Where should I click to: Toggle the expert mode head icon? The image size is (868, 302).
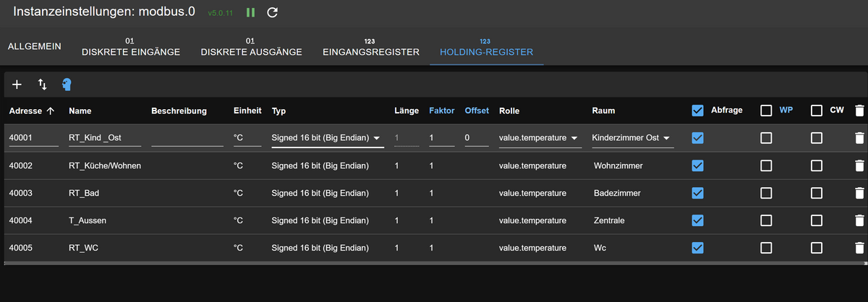click(67, 85)
